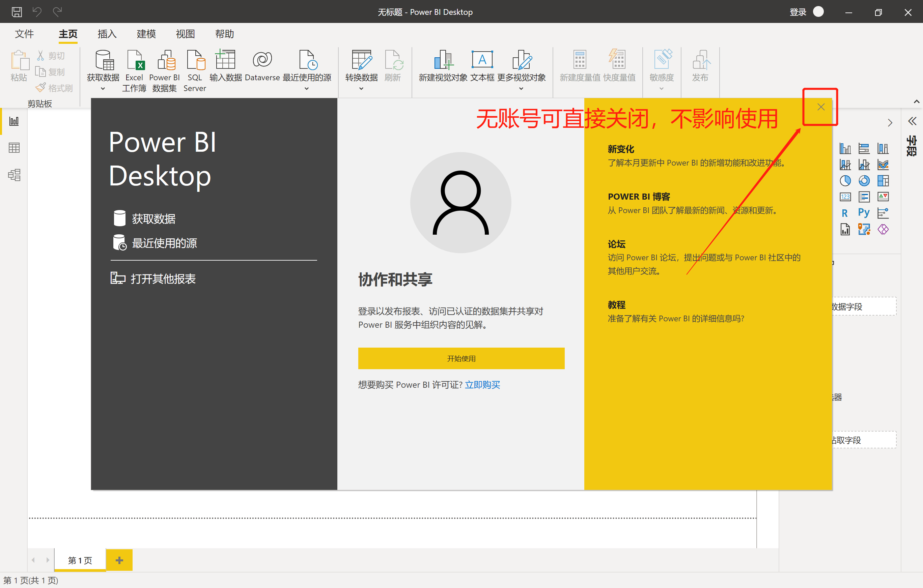Switch to the Model view in left sidebar
Image resolution: width=923 pixels, height=588 pixels.
14,175
